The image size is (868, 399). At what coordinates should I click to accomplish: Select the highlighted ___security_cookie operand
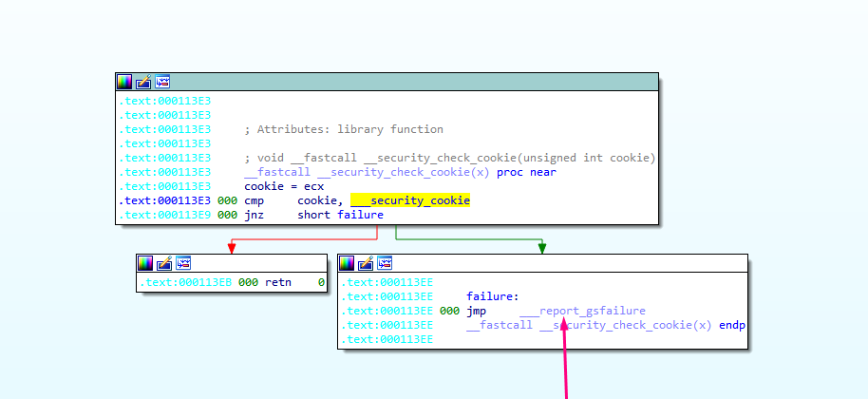[x=410, y=200]
